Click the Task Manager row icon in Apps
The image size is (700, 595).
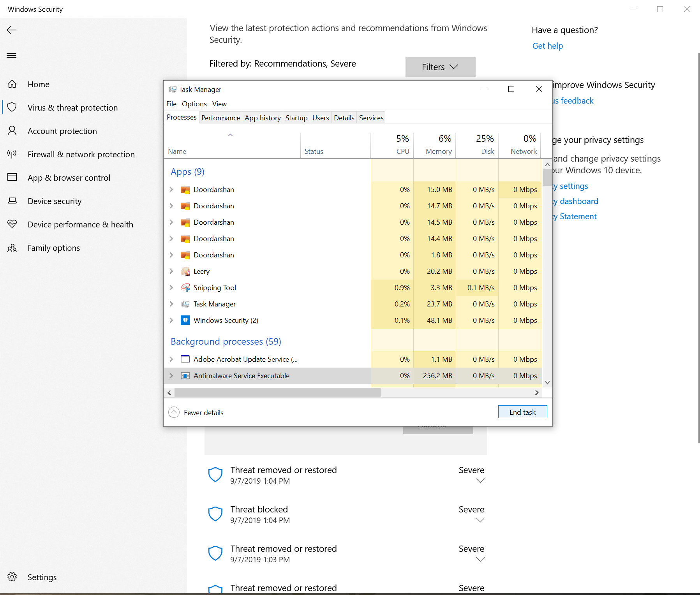coord(185,304)
